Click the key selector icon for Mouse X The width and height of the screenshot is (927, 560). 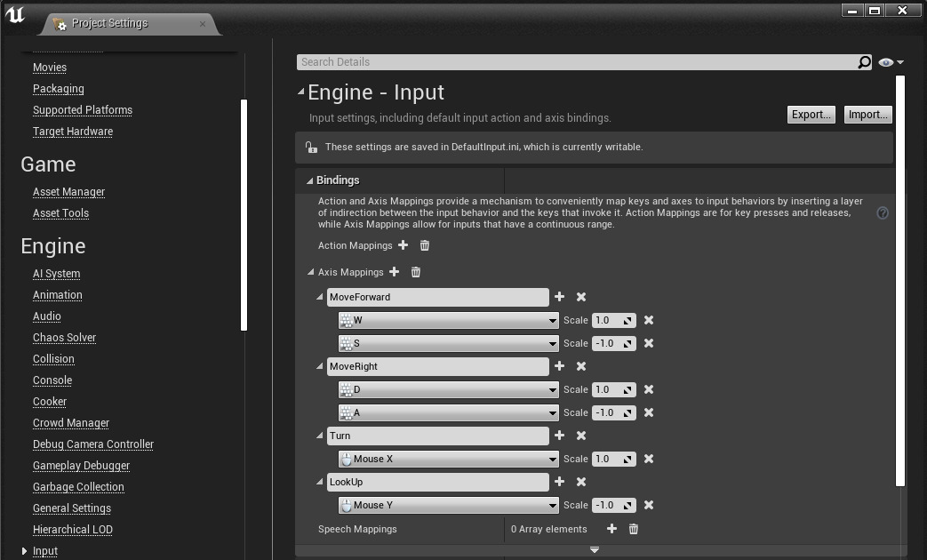point(347,459)
